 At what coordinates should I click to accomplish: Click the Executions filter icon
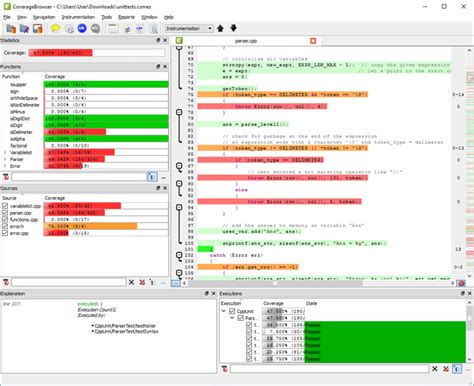[x=225, y=369]
